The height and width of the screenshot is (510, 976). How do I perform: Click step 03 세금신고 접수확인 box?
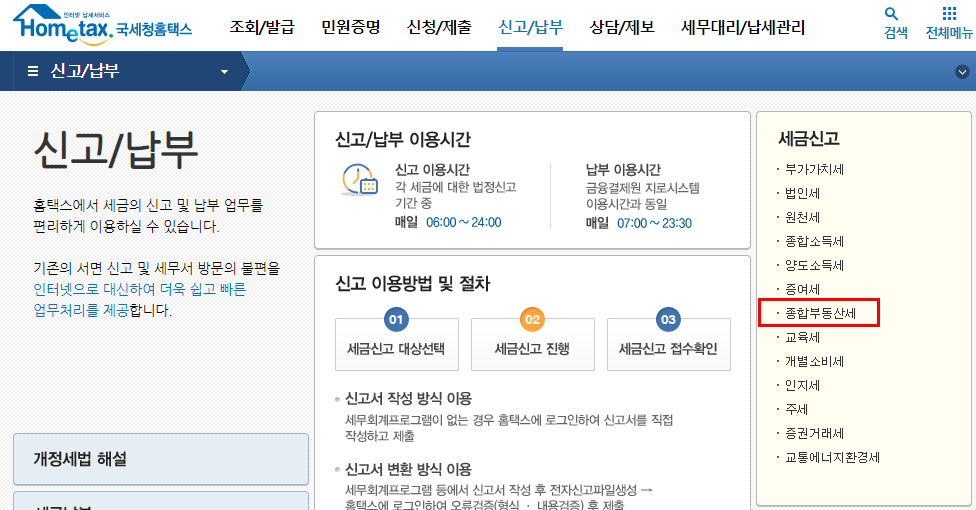point(669,344)
